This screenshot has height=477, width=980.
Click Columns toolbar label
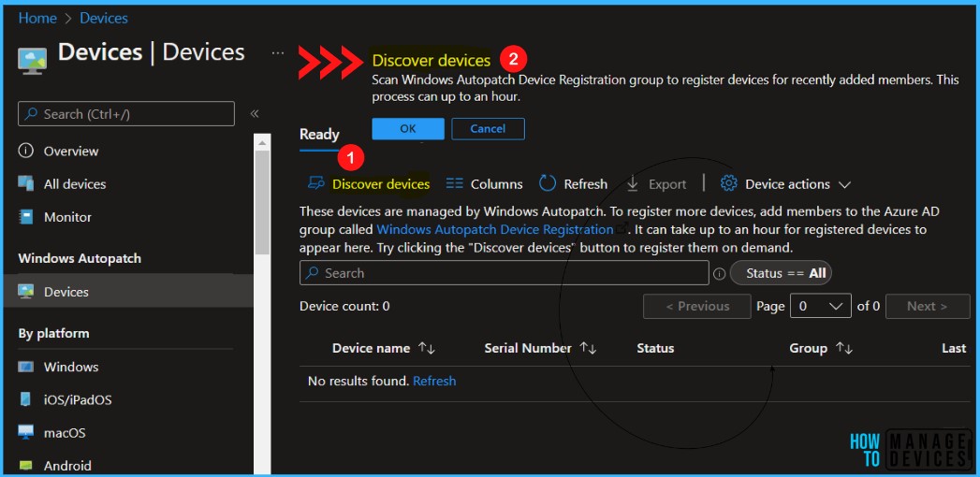click(x=496, y=184)
